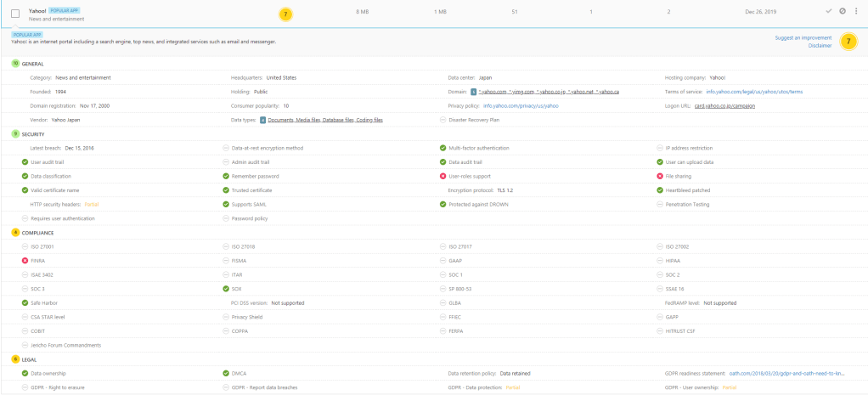Open the three-dot more actions menu
This screenshot has width=868, height=401.
tap(855, 12)
